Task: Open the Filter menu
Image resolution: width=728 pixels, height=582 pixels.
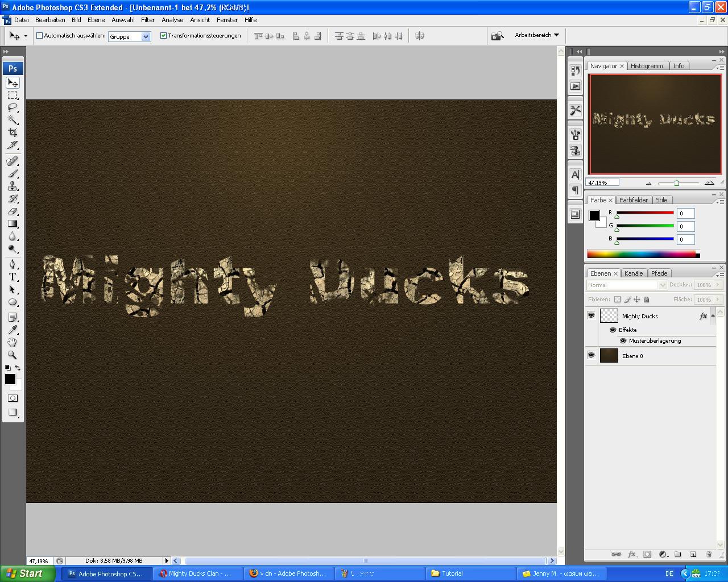Action: [148, 20]
